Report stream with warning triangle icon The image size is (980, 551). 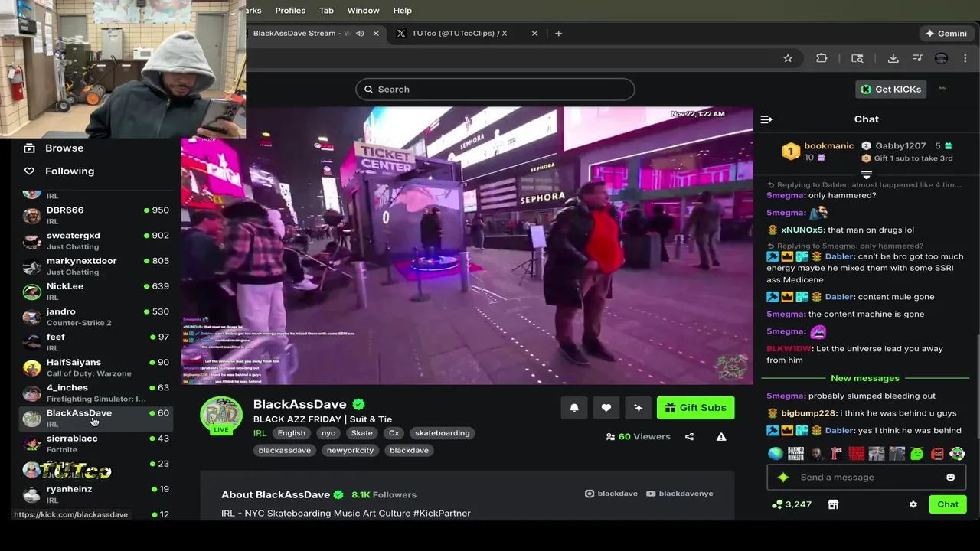point(721,437)
